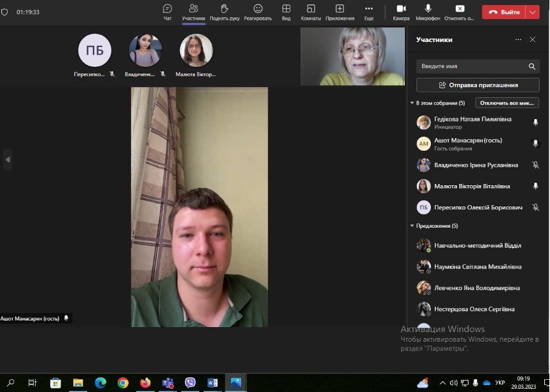Select suggested Левченко Яна Володимирівна
The width and height of the screenshot is (550, 392).
pos(477,288)
